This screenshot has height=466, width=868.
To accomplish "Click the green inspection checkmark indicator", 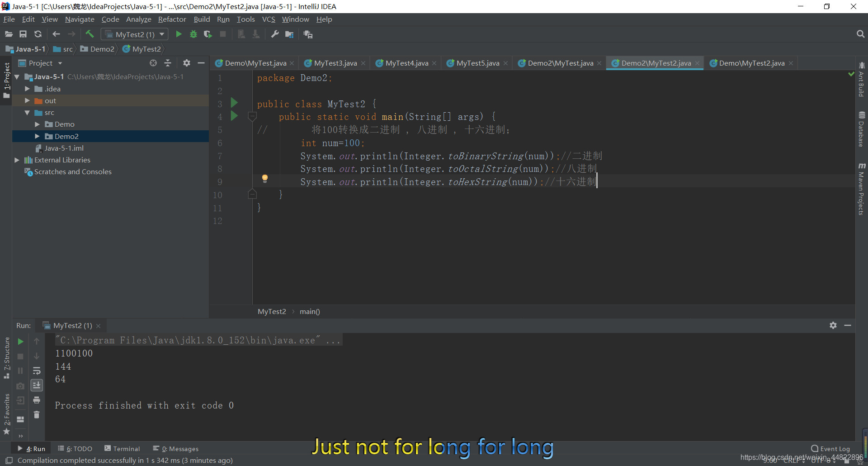I will [851, 74].
